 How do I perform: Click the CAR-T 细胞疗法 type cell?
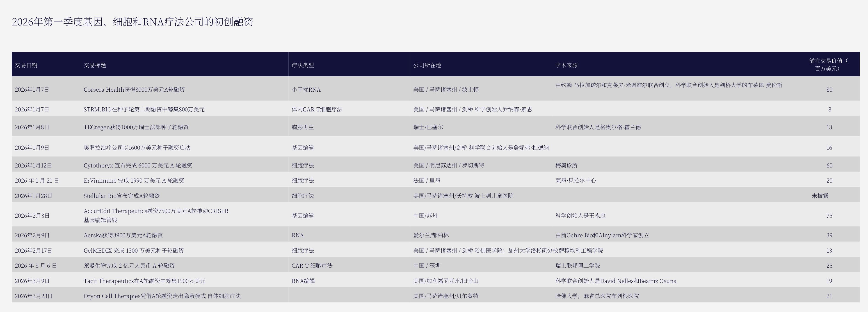pos(312,266)
